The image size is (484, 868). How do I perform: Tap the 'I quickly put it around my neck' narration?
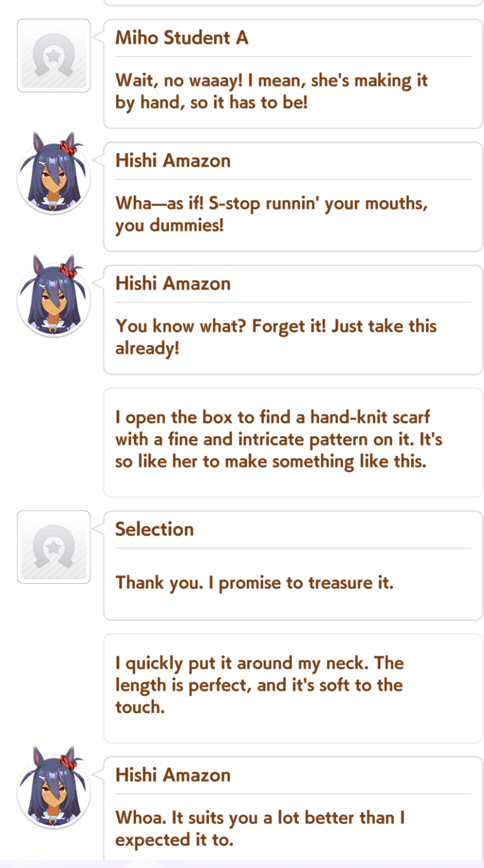(x=293, y=688)
